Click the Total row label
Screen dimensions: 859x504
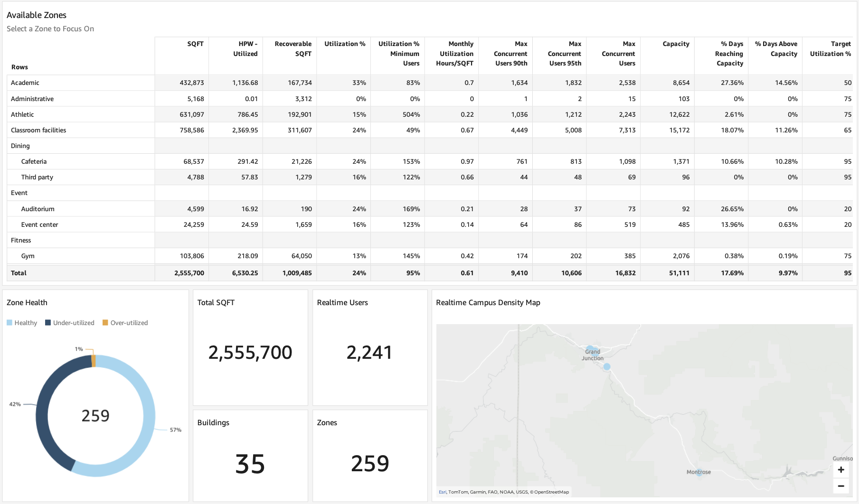pos(19,273)
